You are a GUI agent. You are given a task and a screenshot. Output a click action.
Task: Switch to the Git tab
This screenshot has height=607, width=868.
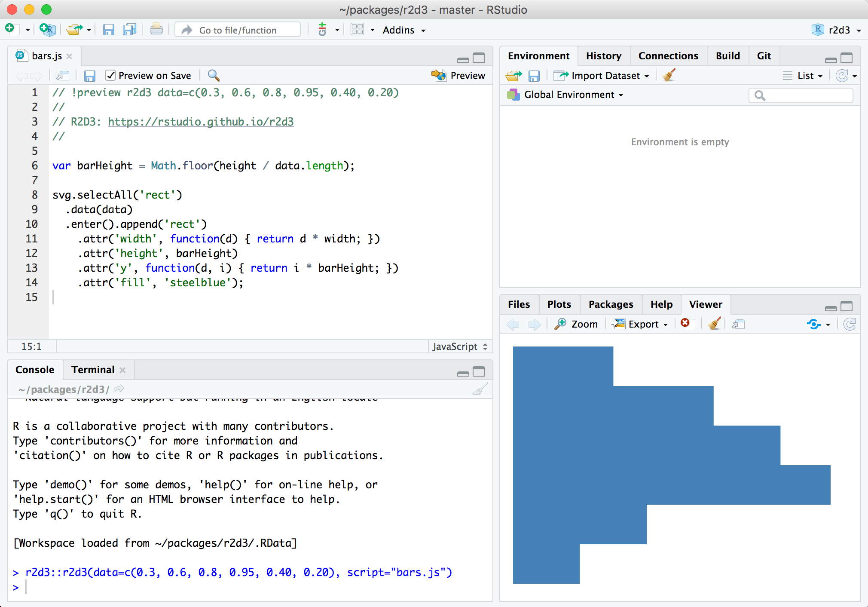[x=764, y=55]
